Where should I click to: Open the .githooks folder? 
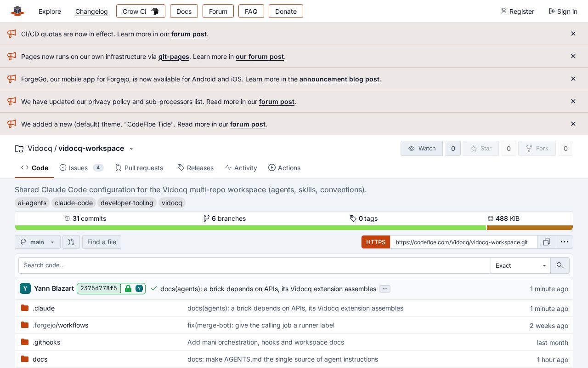click(46, 342)
